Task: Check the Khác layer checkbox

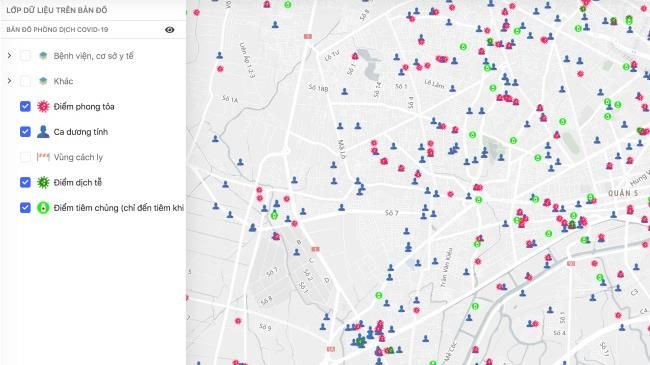Action: tap(25, 81)
